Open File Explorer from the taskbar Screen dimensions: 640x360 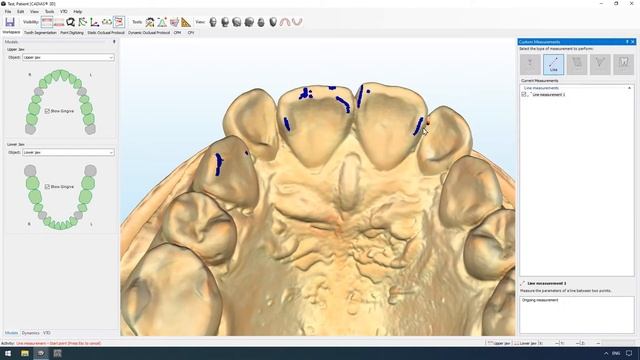[24, 353]
